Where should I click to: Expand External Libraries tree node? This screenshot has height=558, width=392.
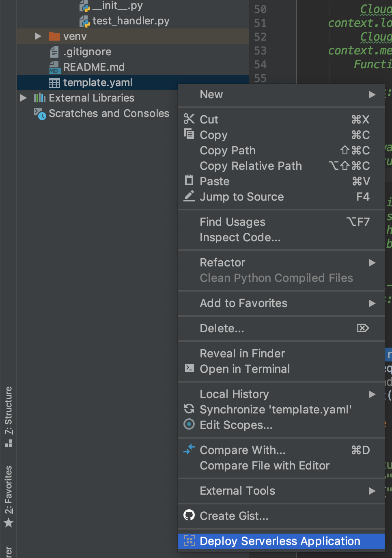pos(24,98)
